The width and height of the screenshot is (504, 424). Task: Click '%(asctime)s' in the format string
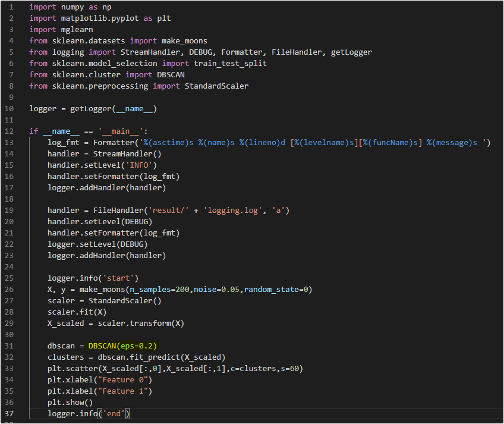coord(168,143)
